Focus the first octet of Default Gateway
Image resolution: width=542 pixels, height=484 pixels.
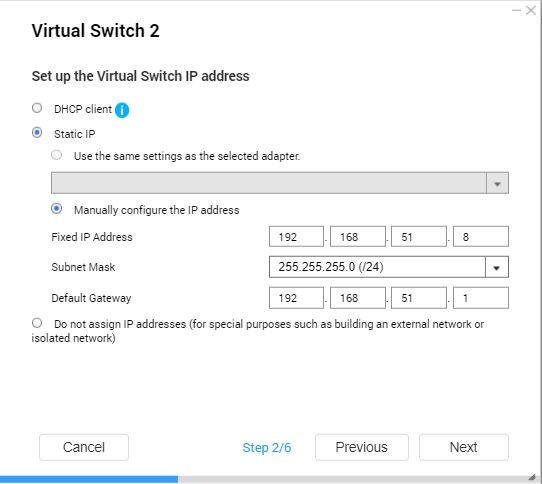[297, 298]
